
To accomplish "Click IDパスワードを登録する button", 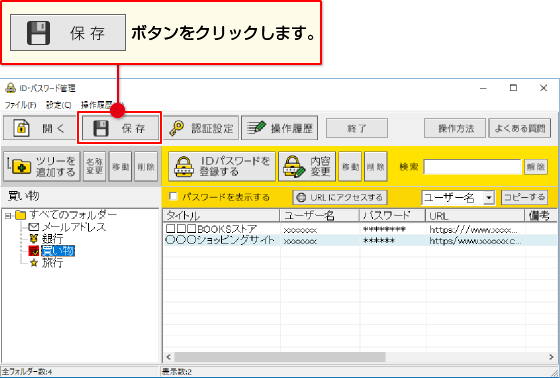I will tap(222, 166).
